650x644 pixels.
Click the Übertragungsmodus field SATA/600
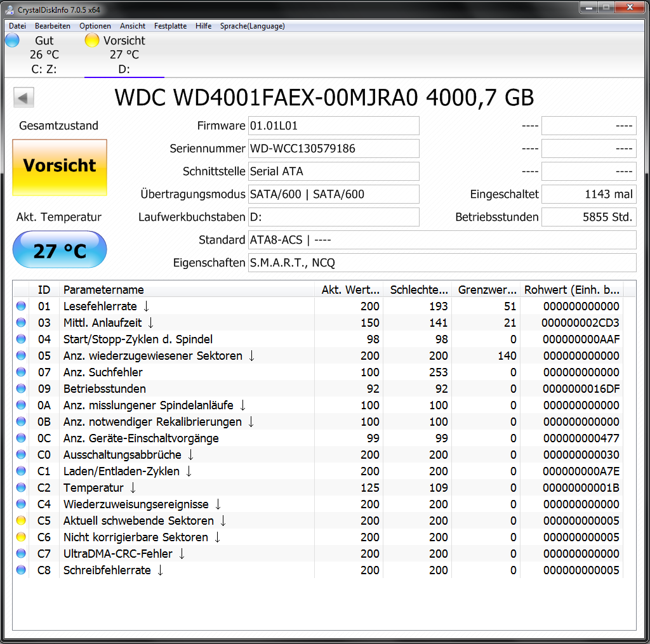[334, 194]
